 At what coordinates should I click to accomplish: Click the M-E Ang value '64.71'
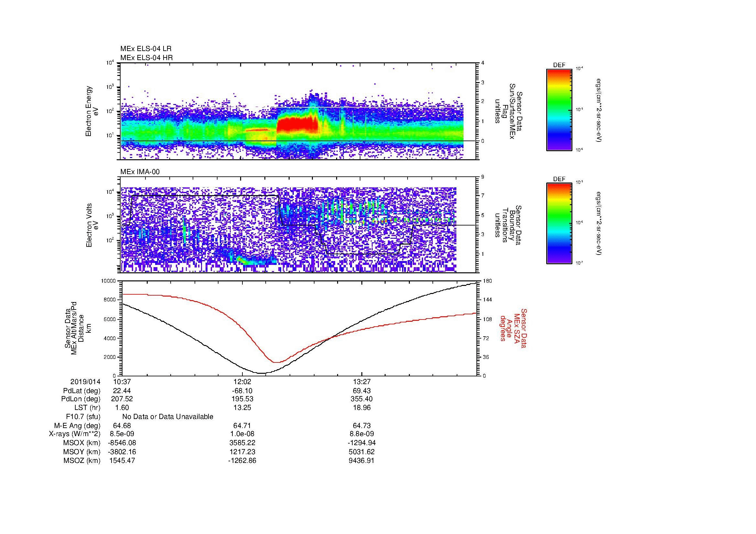(242, 425)
